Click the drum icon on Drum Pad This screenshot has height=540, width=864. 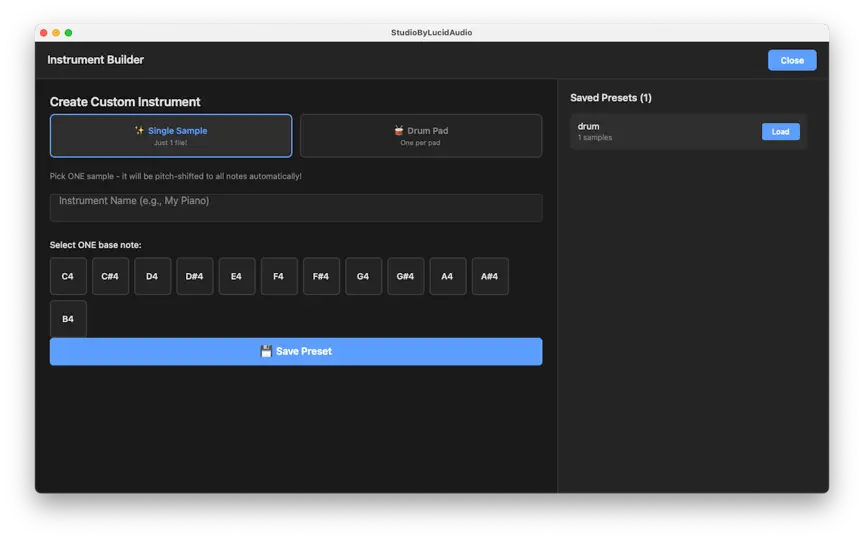point(398,131)
